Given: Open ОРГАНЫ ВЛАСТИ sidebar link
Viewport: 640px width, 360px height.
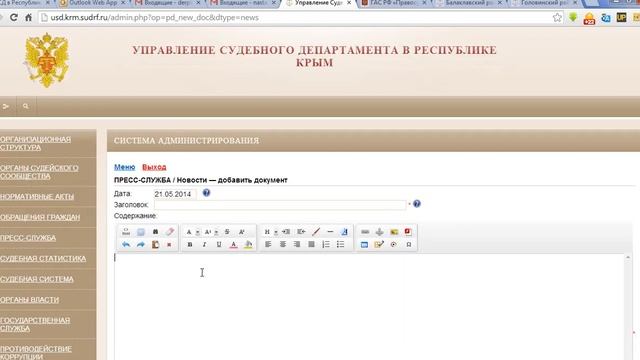Looking at the screenshot, I should [29, 300].
